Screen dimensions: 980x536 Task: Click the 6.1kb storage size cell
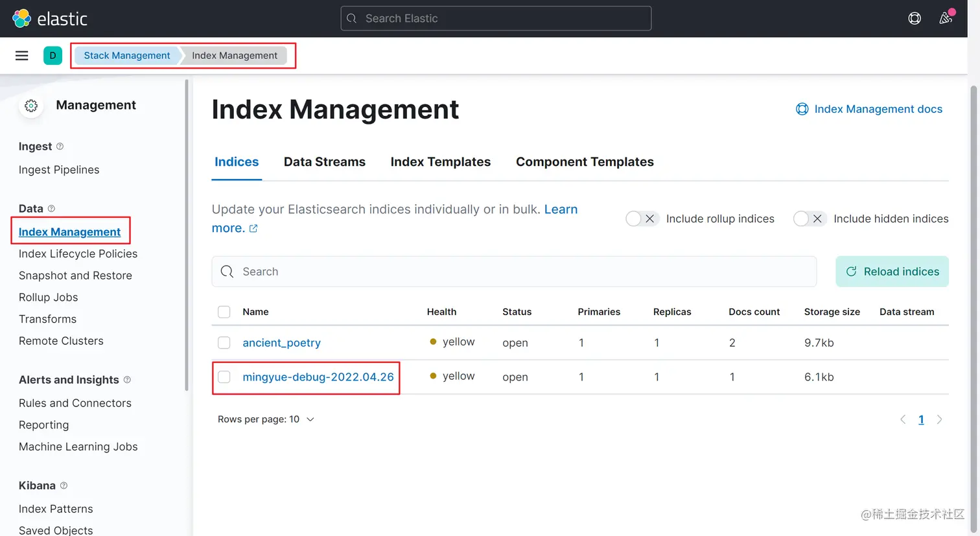click(819, 377)
